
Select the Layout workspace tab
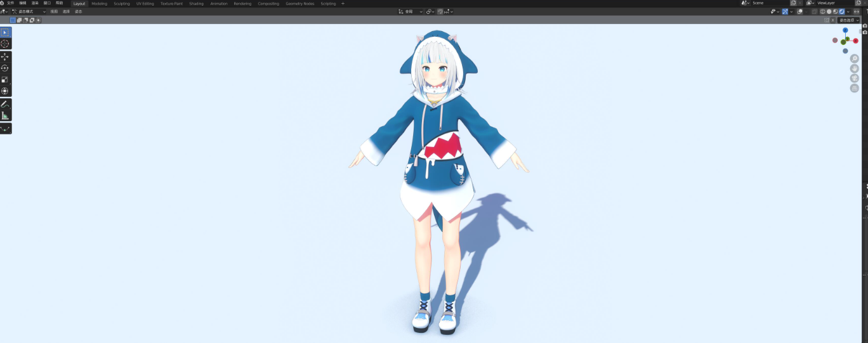79,3
